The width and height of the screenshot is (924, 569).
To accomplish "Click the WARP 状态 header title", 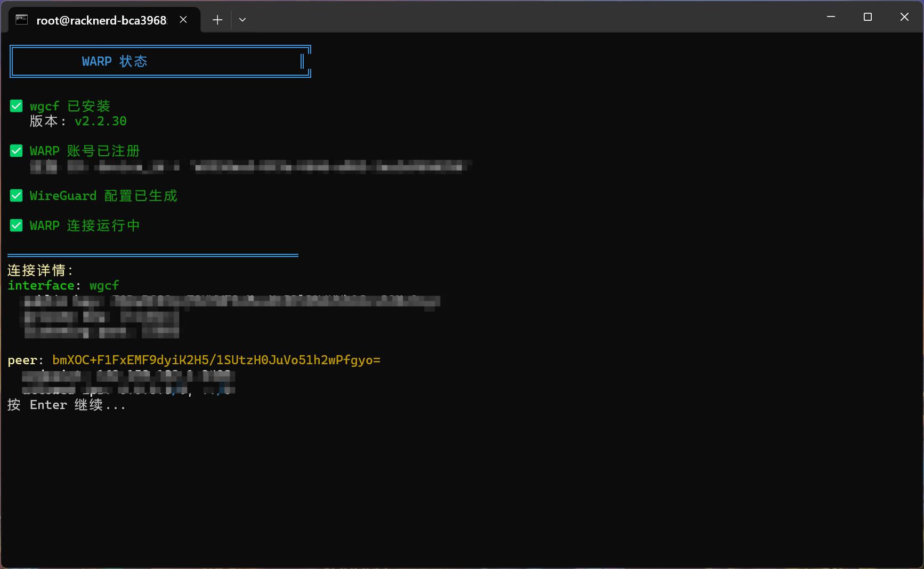I will 115,61.
